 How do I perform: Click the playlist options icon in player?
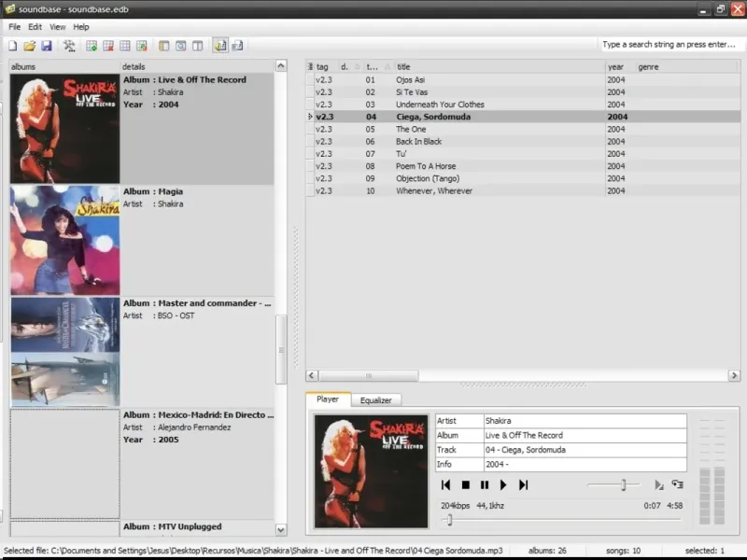pos(677,484)
